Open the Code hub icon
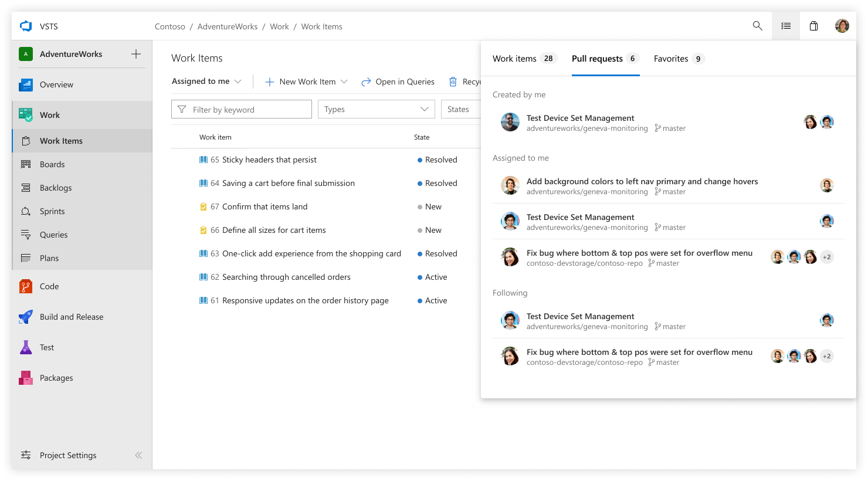868x481 pixels. coord(26,286)
